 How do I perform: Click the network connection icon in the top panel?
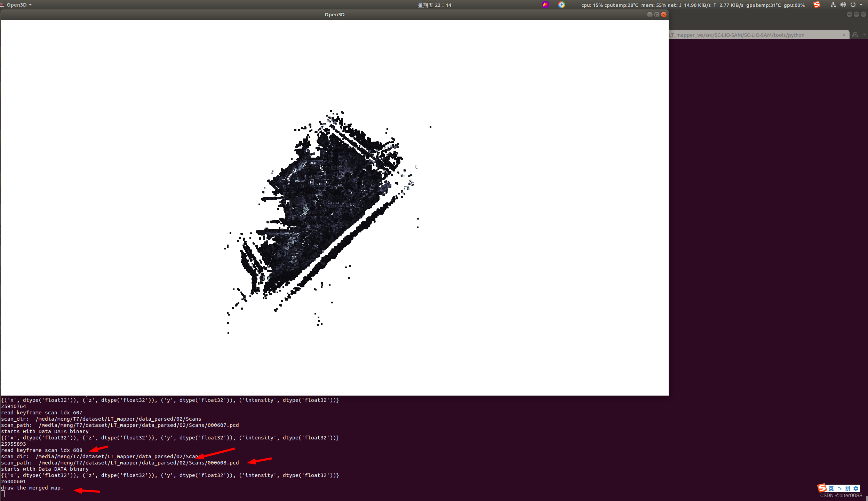click(x=833, y=5)
